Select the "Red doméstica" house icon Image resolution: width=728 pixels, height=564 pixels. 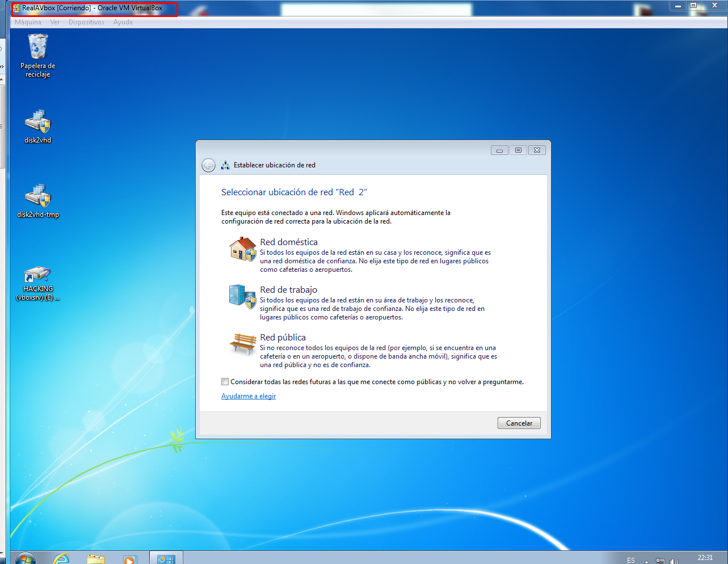(x=242, y=250)
